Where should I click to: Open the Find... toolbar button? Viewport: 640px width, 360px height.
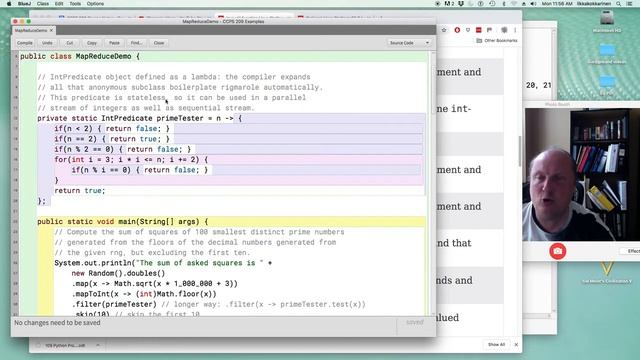point(136,43)
